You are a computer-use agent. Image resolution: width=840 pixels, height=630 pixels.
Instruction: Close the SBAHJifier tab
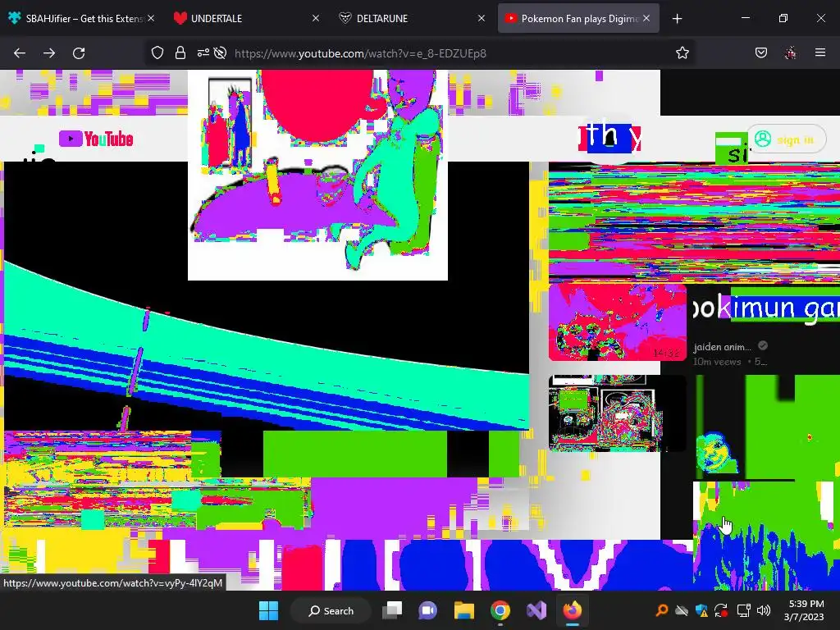click(x=151, y=19)
